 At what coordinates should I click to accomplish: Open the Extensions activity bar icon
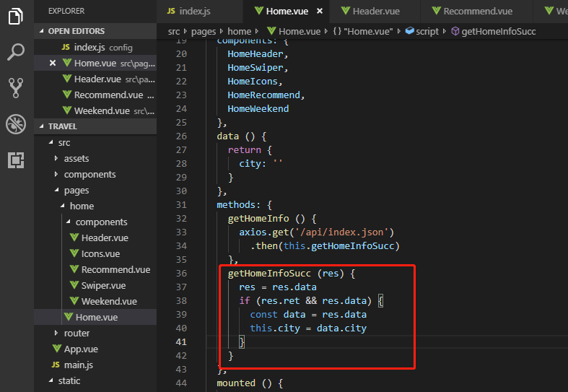(16, 160)
